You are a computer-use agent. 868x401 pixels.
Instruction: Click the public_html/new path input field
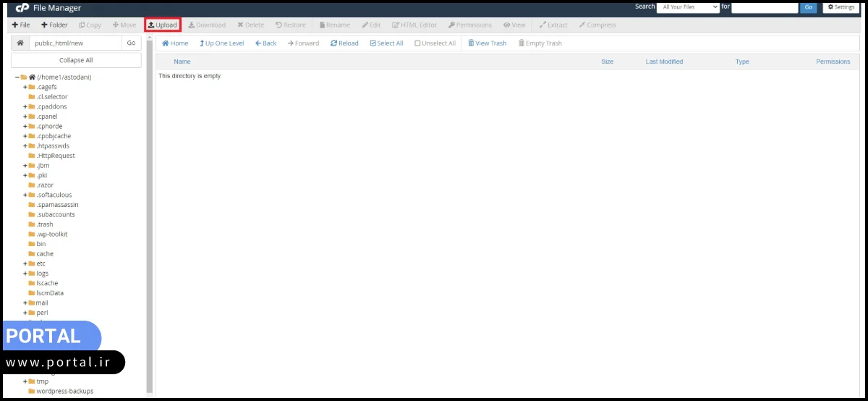[75, 43]
